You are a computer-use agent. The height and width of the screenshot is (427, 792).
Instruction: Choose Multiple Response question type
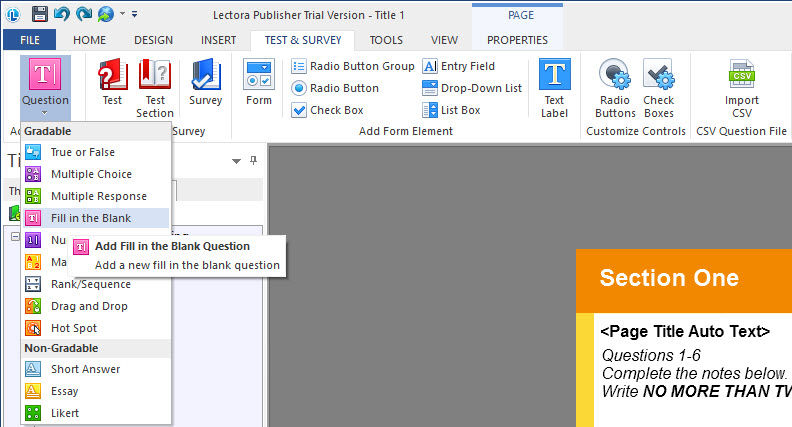coord(96,196)
